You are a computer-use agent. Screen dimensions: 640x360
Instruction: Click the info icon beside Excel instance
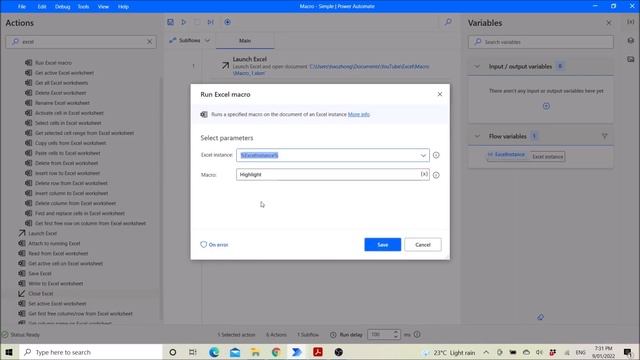click(436, 155)
